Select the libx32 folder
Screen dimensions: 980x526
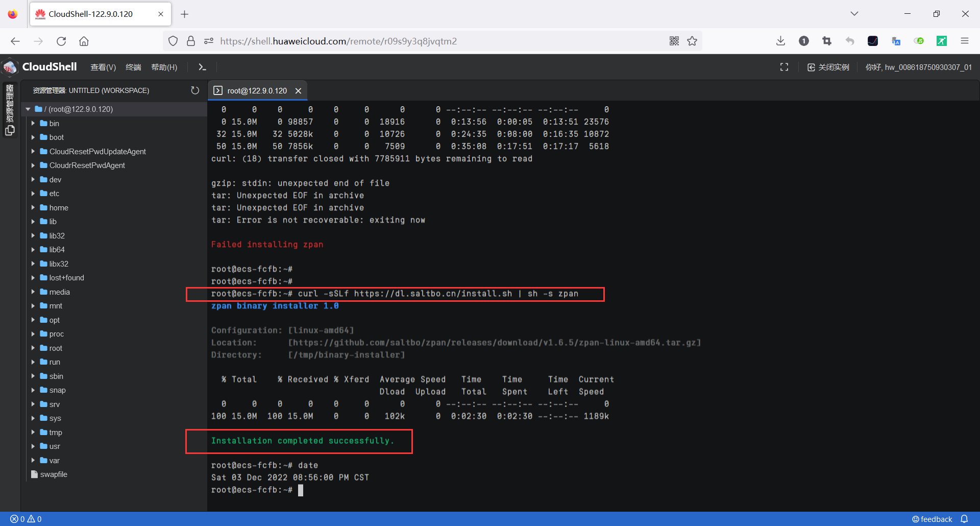[x=59, y=264]
